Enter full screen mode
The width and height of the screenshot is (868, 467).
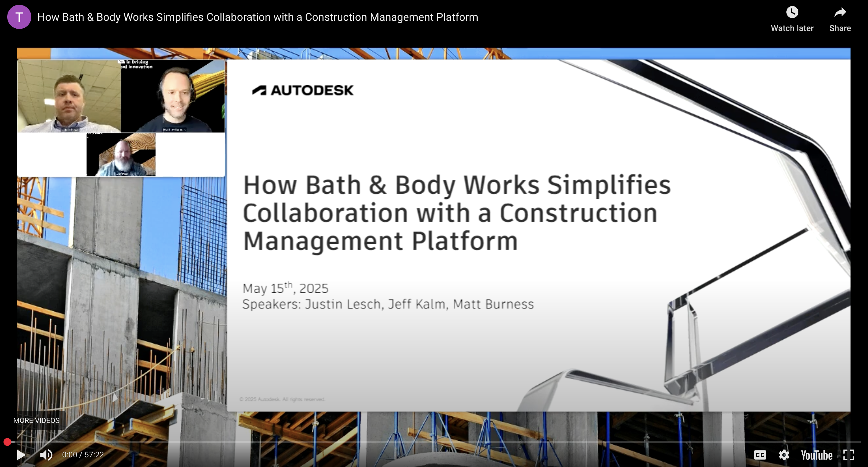tap(848, 455)
